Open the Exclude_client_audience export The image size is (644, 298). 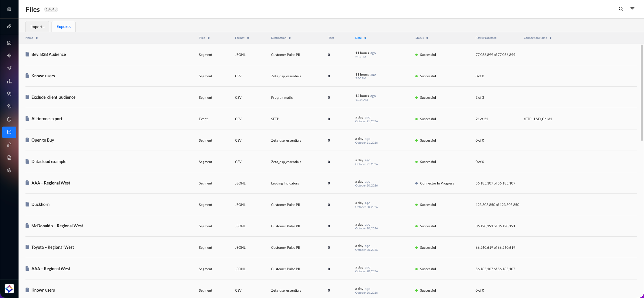coord(53,97)
